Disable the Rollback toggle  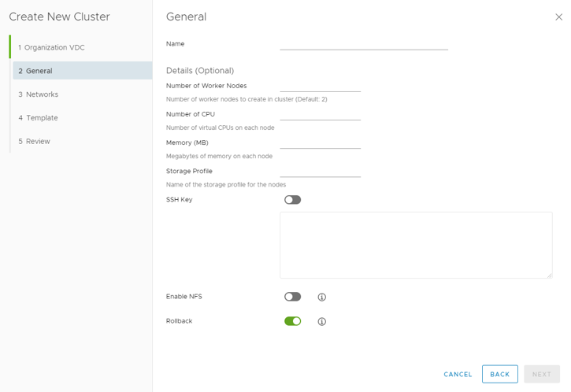[292, 321]
